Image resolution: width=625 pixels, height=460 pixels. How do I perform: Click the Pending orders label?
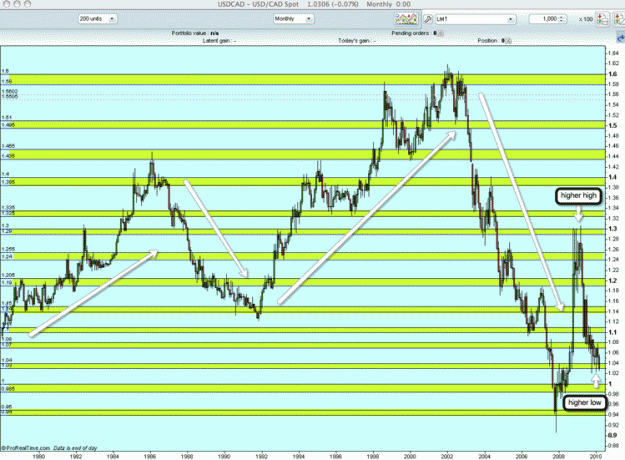[412, 33]
